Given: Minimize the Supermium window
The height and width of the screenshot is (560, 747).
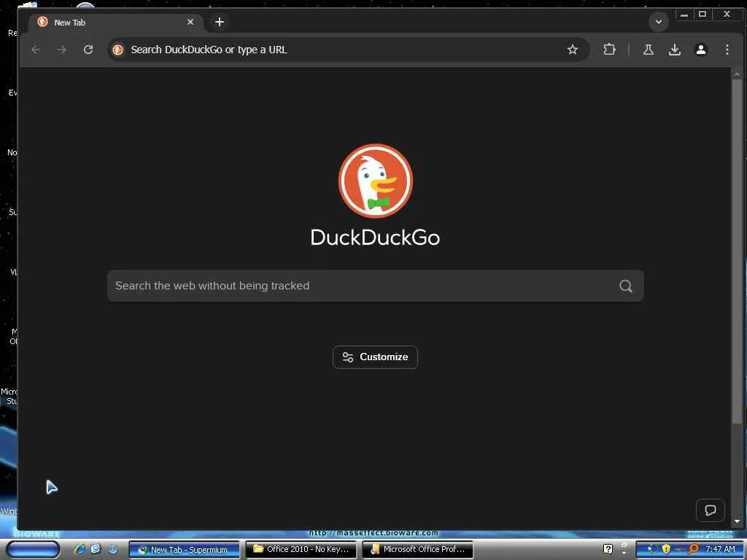Looking at the screenshot, I should [x=684, y=15].
